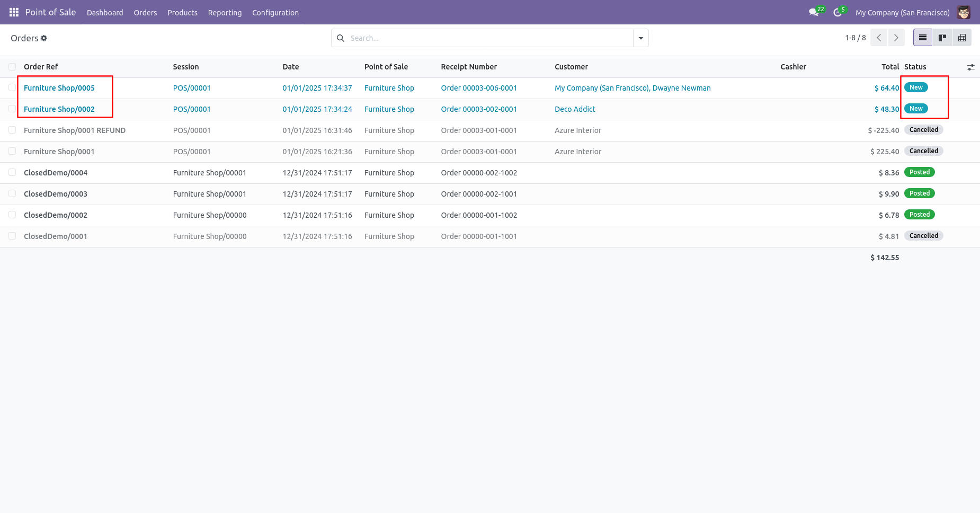This screenshot has height=513, width=980.
Task: Click the ClosedDemo/0002 order reference
Action: (56, 215)
